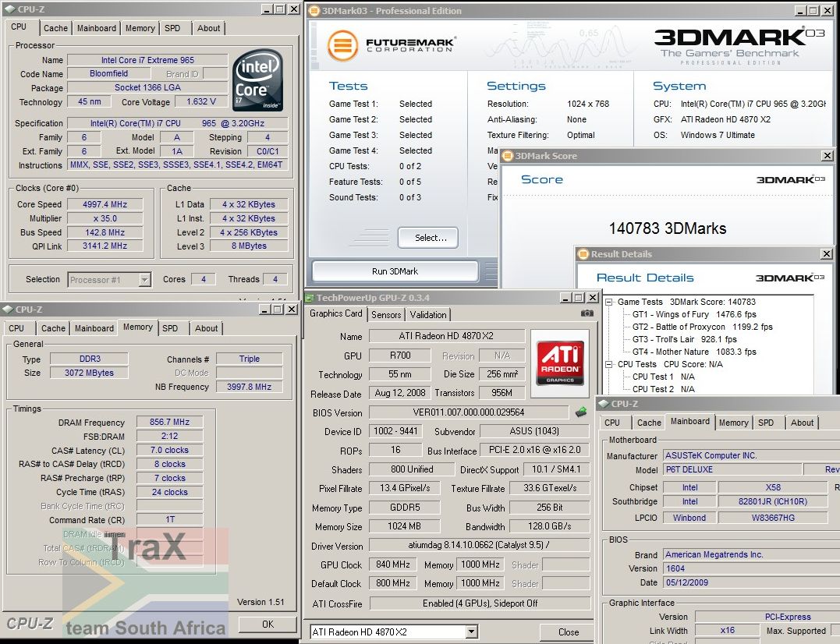Open the ATI Radeon HD 4870 X2 card dropdown
840x644 pixels.
471,632
